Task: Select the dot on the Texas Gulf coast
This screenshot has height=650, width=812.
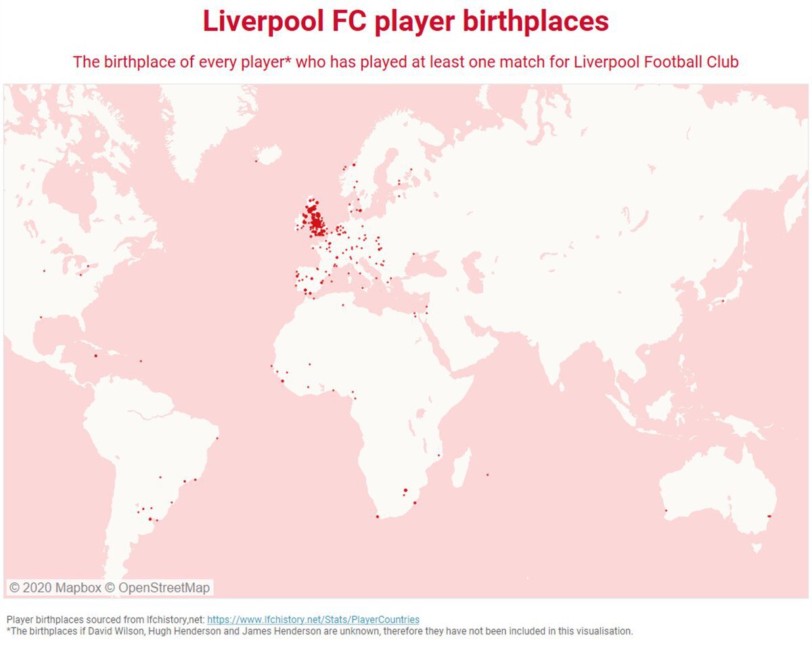Action: point(41,317)
